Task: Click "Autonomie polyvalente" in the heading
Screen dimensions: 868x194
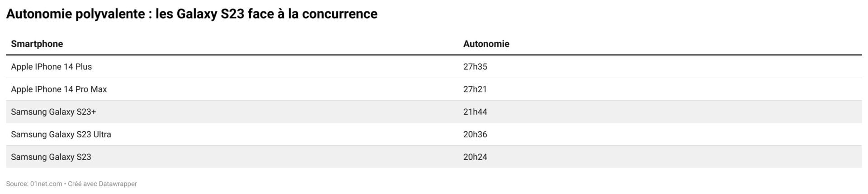Action: tap(75, 14)
